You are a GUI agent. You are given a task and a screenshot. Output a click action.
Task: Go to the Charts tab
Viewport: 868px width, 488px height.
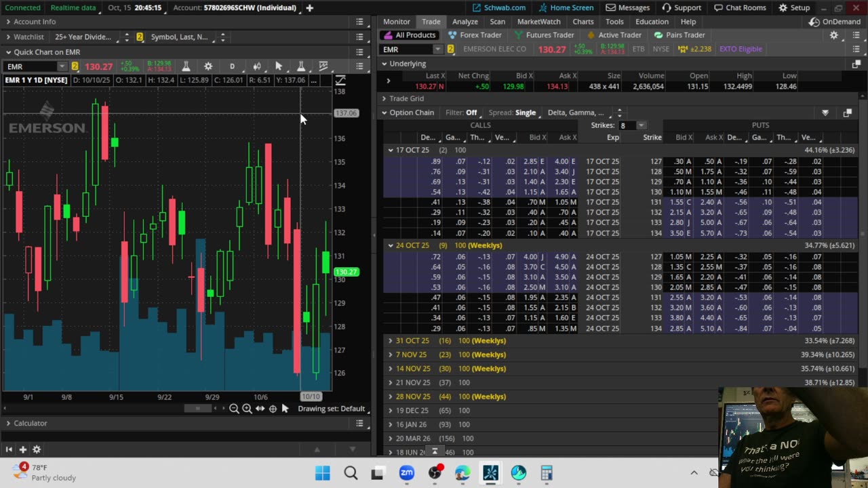[x=583, y=22]
